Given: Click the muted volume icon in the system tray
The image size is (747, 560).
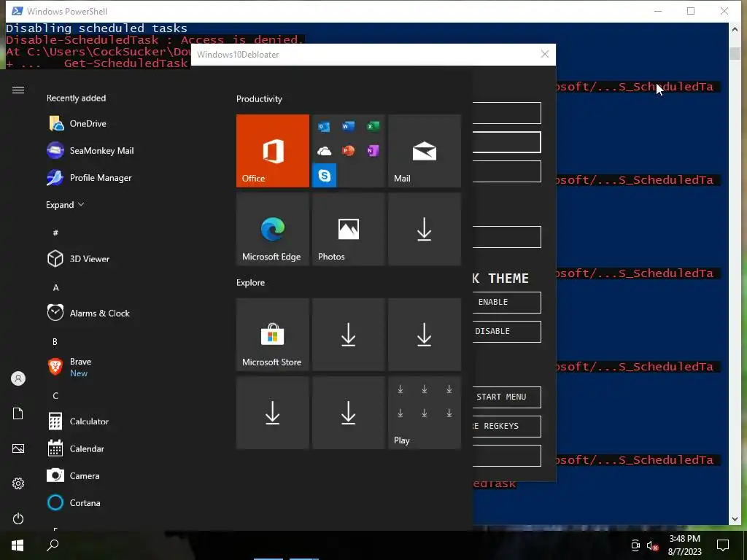Looking at the screenshot, I should 652,545.
